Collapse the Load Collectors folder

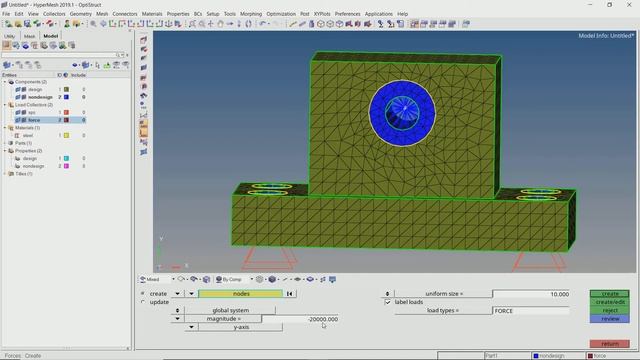click(5, 105)
